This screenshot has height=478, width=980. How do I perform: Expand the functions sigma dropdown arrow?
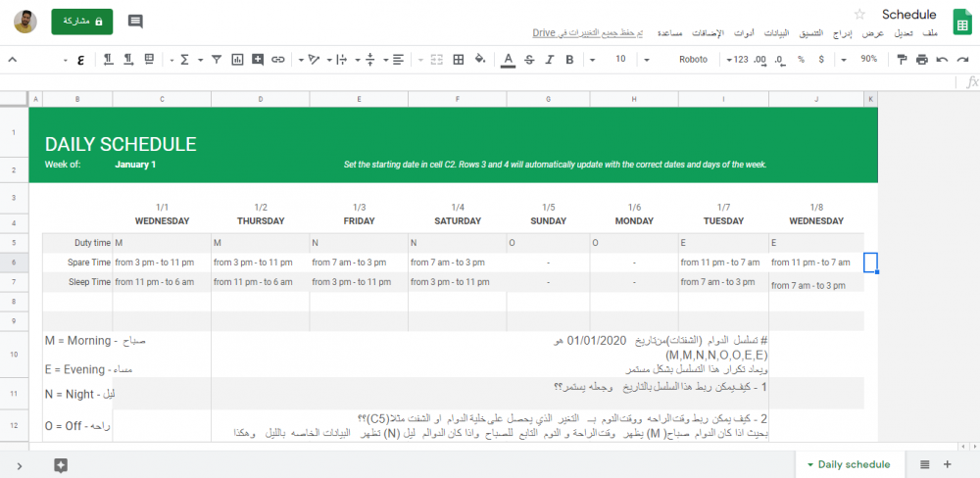[171, 60]
